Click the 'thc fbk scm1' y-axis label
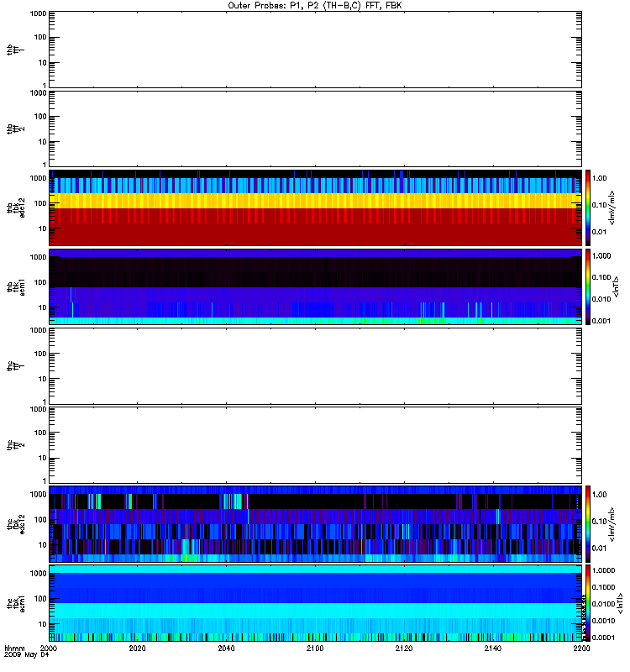This screenshot has height=672, width=630. (x=16, y=603)
